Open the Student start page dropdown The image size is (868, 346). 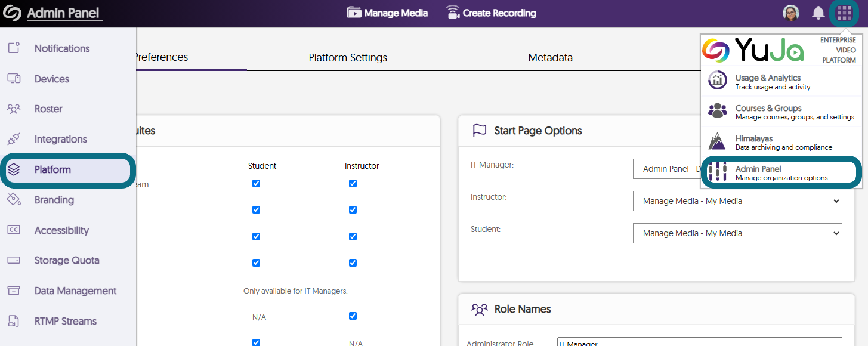(737, 233)
